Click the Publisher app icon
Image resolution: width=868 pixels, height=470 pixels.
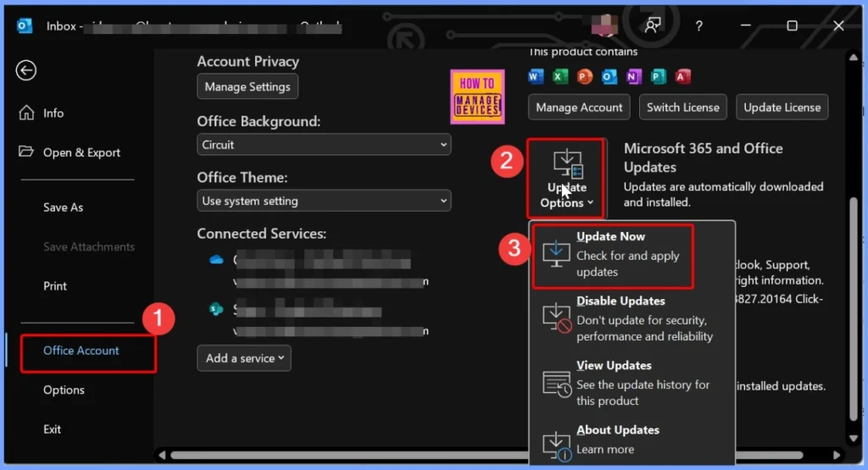coord(658,76)
